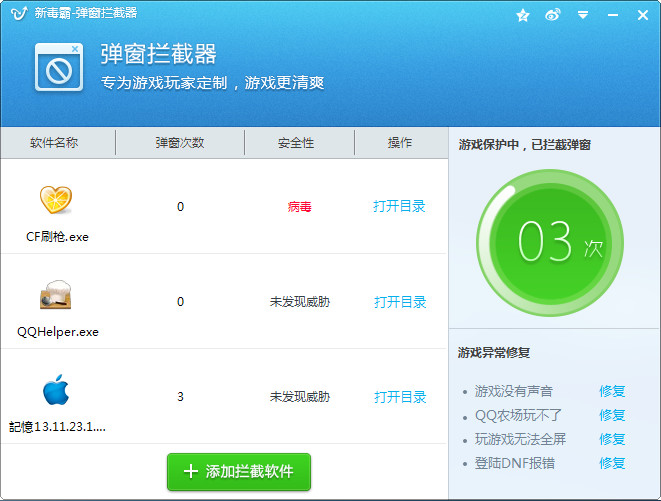Click the 弹窗次数 column header
661x501 pixels.
pos(180,143)
